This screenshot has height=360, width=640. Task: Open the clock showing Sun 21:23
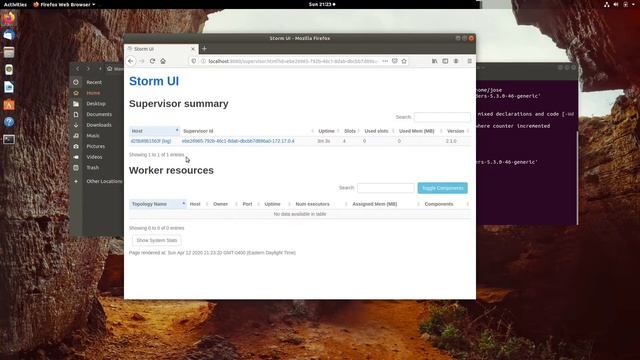point(322,4)
